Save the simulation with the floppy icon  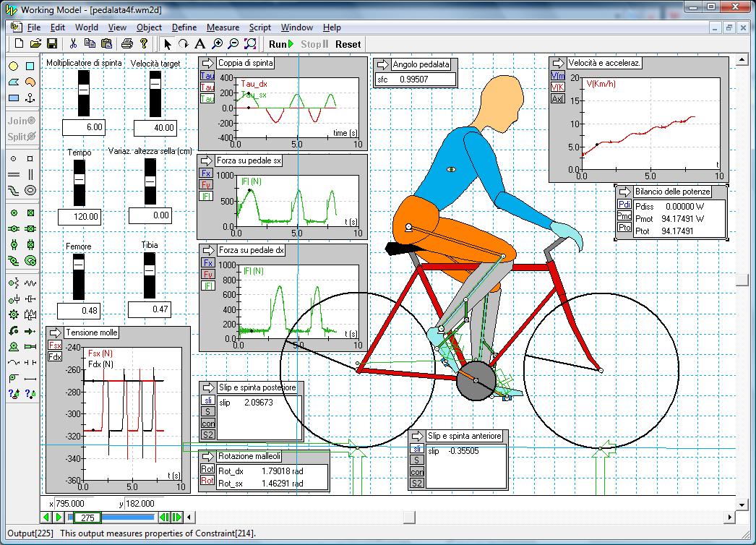[x=52, y=44]
